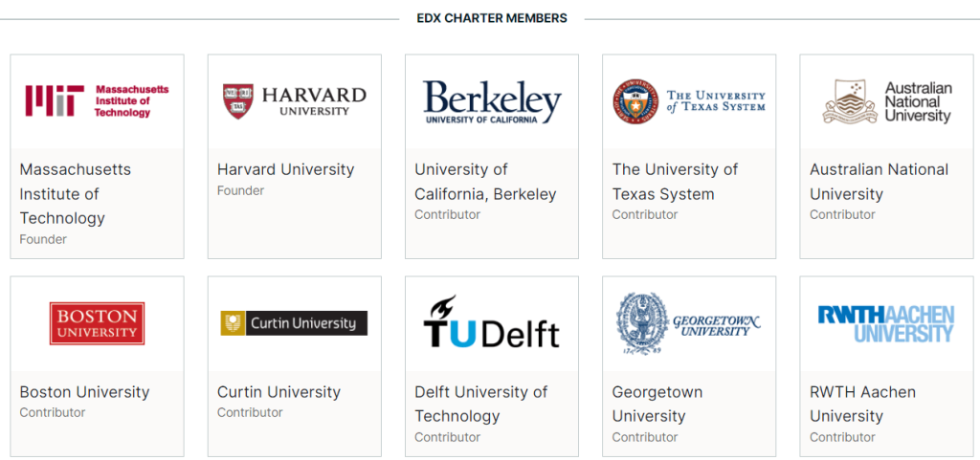Open the Massachusetts Institute of Technology link

tap(75, 194)
